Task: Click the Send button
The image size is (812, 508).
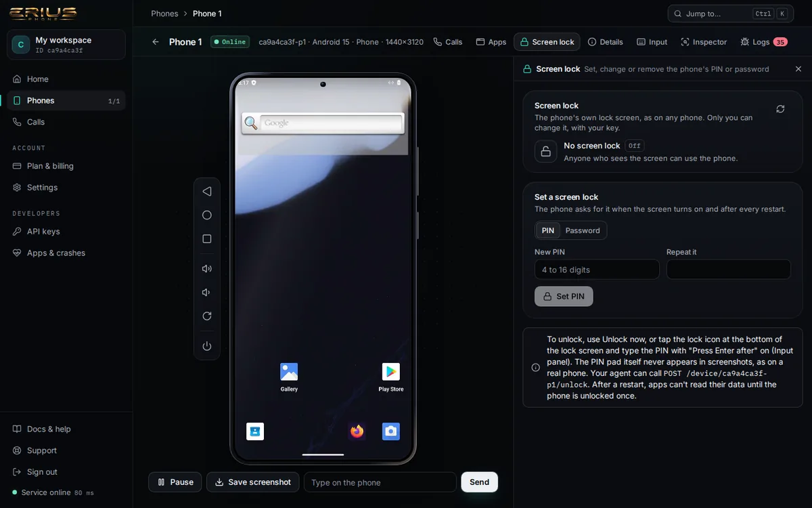Action: click(480, 482)
